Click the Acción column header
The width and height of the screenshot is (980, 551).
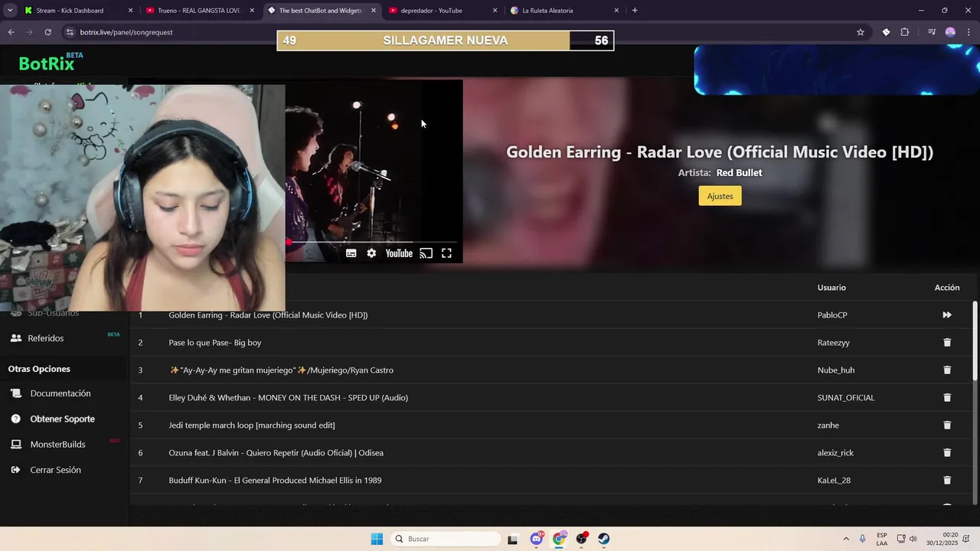(947, 288)
